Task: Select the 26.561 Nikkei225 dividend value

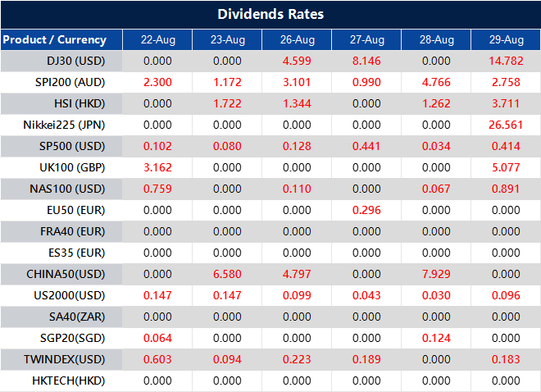Action: click(x=505, y=125)
